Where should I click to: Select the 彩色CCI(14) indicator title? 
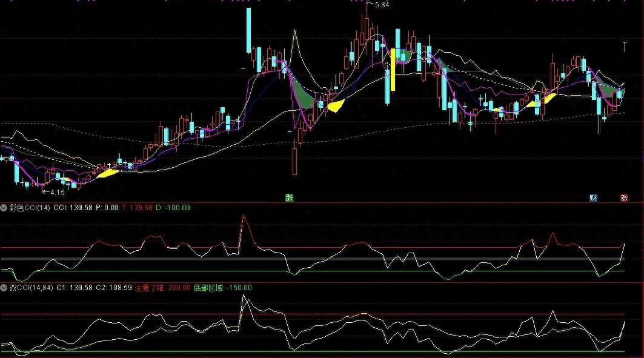pos(29,208)
